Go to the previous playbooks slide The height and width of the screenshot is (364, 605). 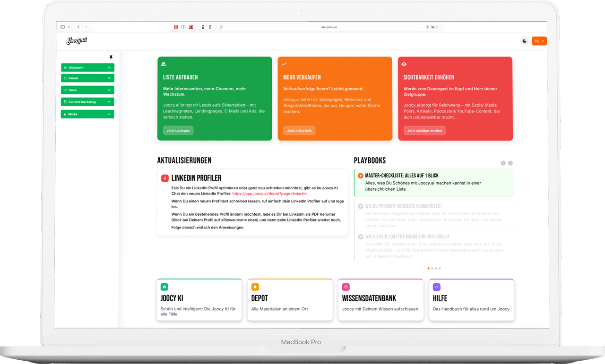click(x=503, y=163)
